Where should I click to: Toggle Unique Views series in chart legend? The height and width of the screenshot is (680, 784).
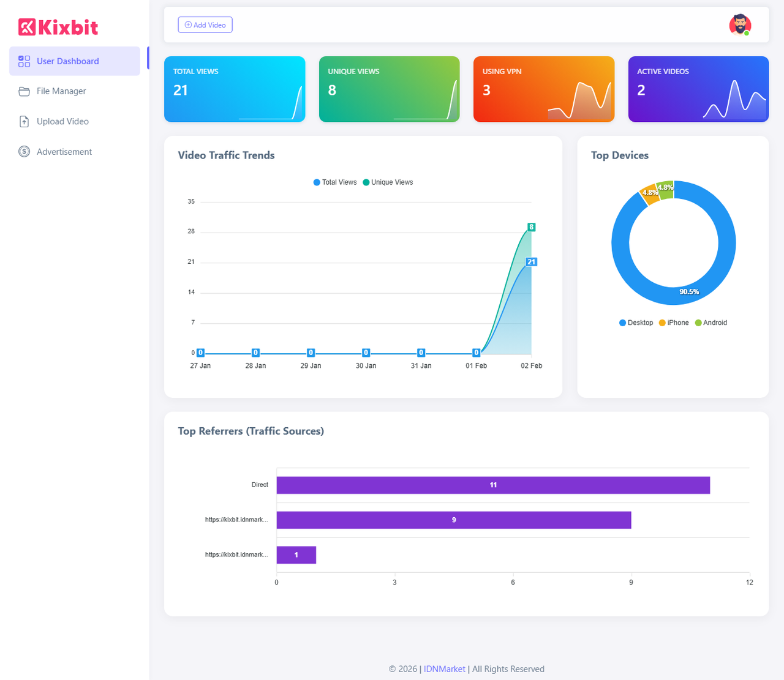pos(388,182)
